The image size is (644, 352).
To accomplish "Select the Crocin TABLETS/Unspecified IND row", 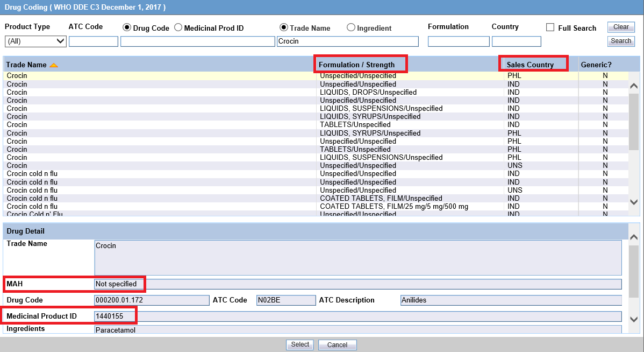I will pos(316,124).
